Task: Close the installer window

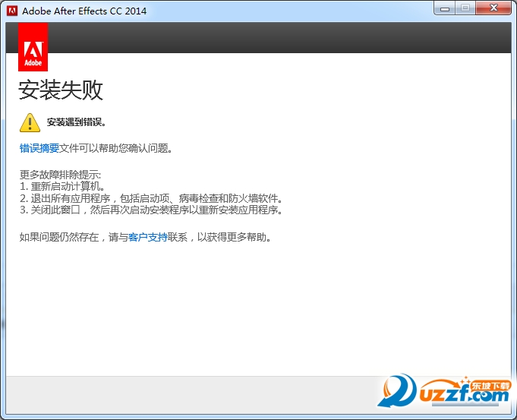Action: [x=493, y=8]
